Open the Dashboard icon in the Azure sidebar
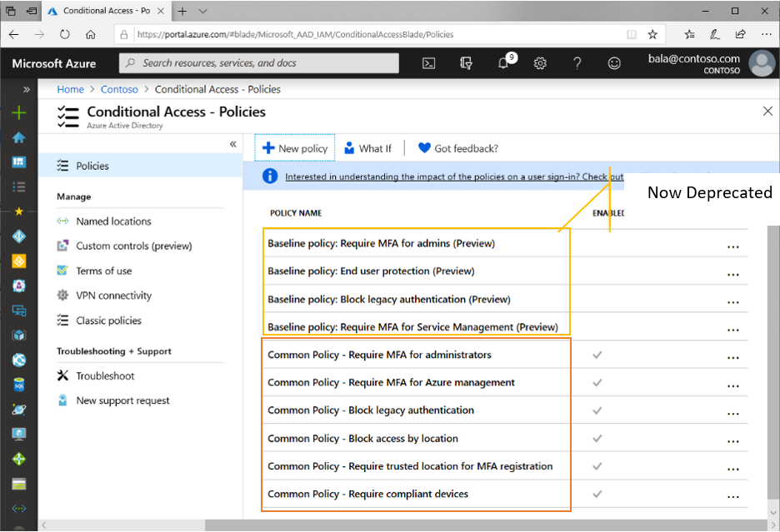This screenshot has height=532, width=780. point(19,162)
